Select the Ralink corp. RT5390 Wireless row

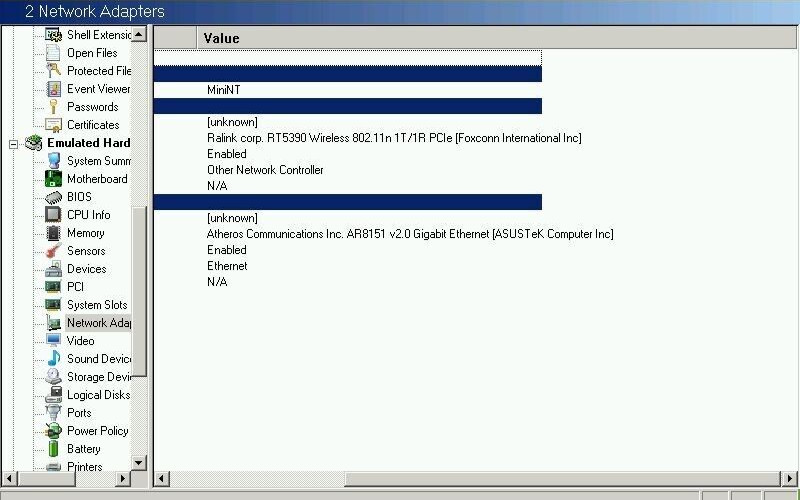pos(394,138)
